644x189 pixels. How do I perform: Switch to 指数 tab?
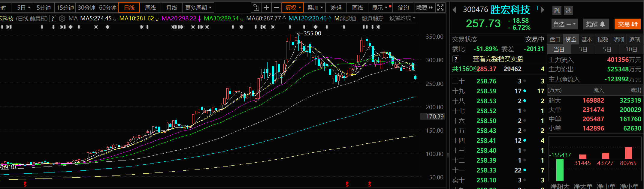(x=603, y=39)
